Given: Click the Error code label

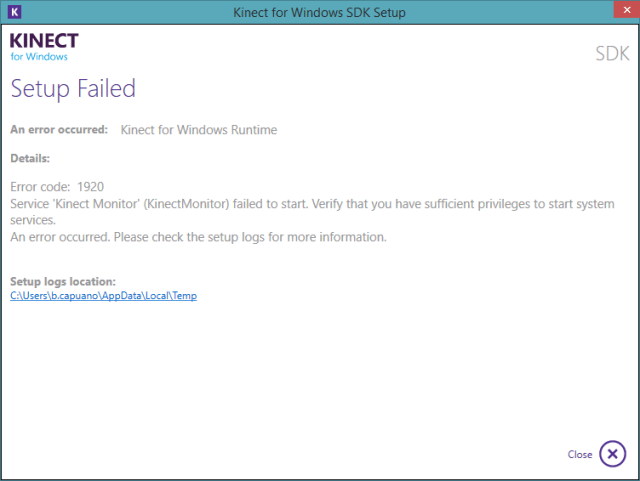Looking at the screenshot, I should (40, 186).
